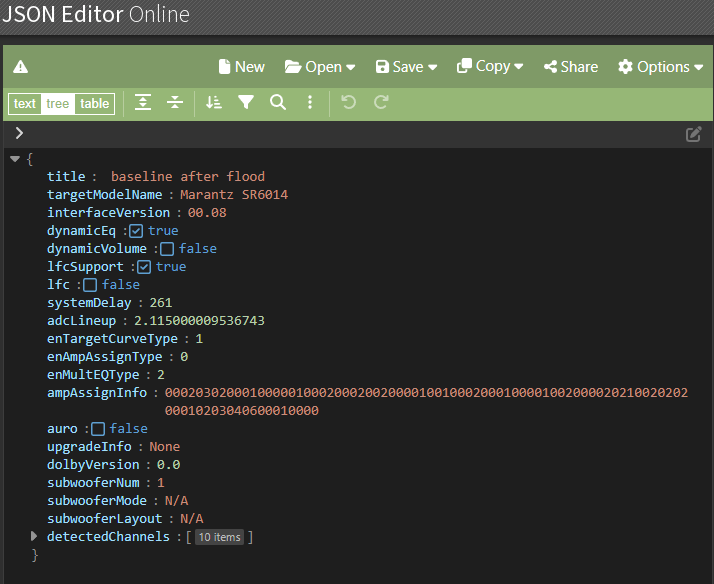
Task: Check the dynamicVolume checkbox
Action: (167, 249)
